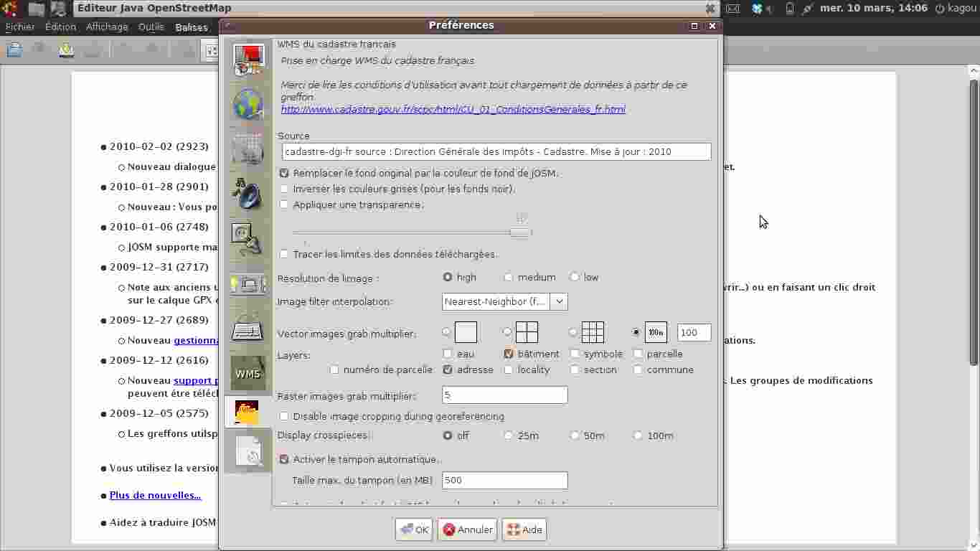Select crosspieces display 'off' radio
The width and height of the screenshot is (980, 551).
(x=448, y=435)
